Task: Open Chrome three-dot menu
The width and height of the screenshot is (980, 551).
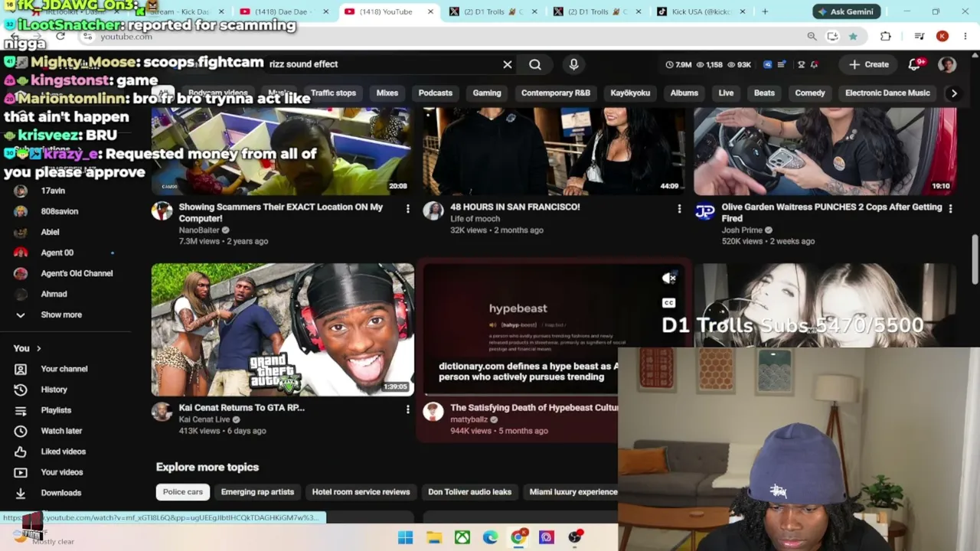Action: point(966,36)
